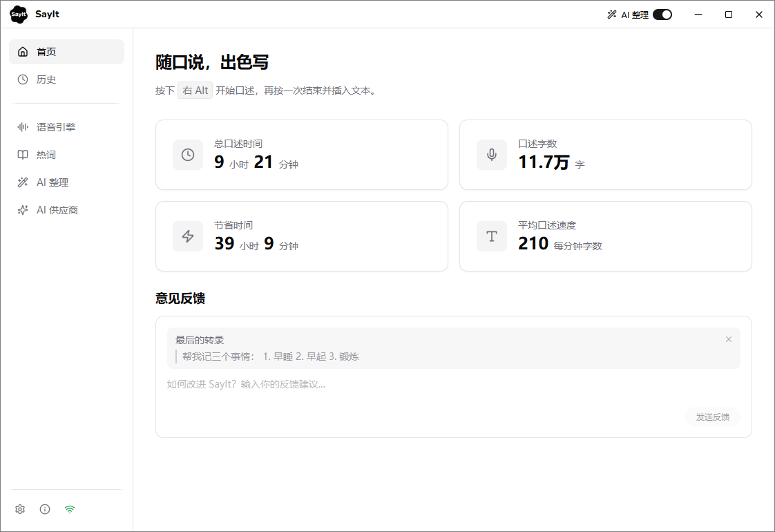Click the microphone icon on 口述字数 card

pyautogui.click(x=492, y=155)
